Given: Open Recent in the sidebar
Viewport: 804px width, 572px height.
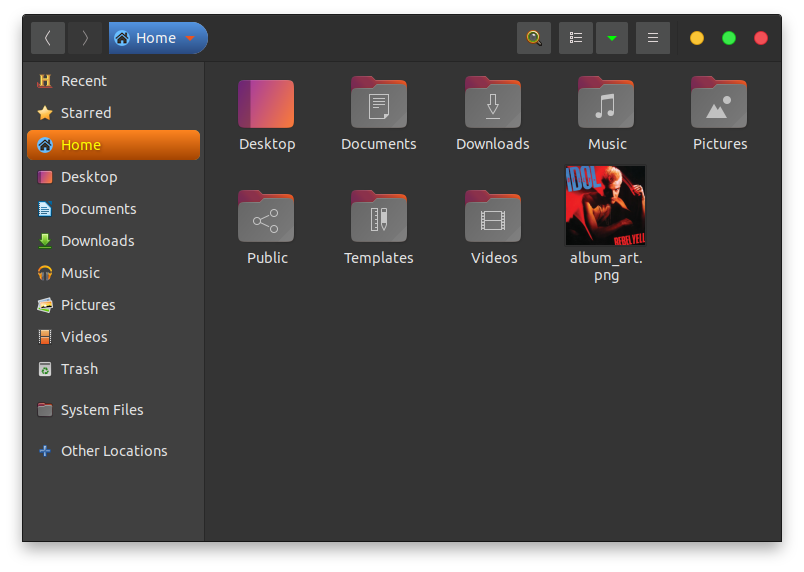Looking at the screenshot, I should point(113,81).
